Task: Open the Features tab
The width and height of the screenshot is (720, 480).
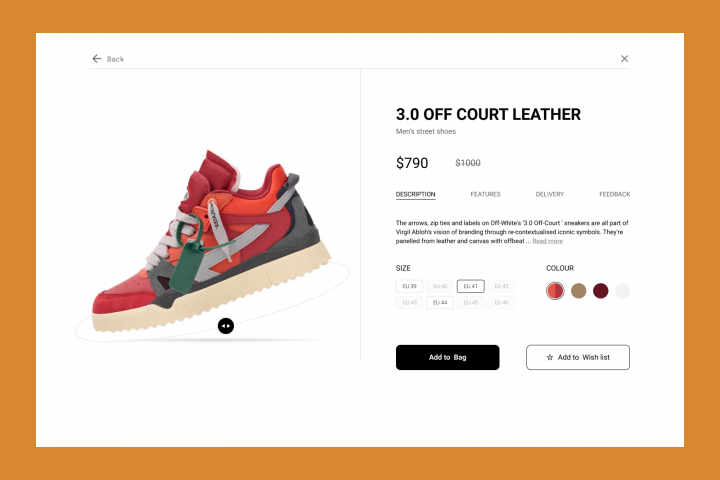Action: click(x=485, y=194)
